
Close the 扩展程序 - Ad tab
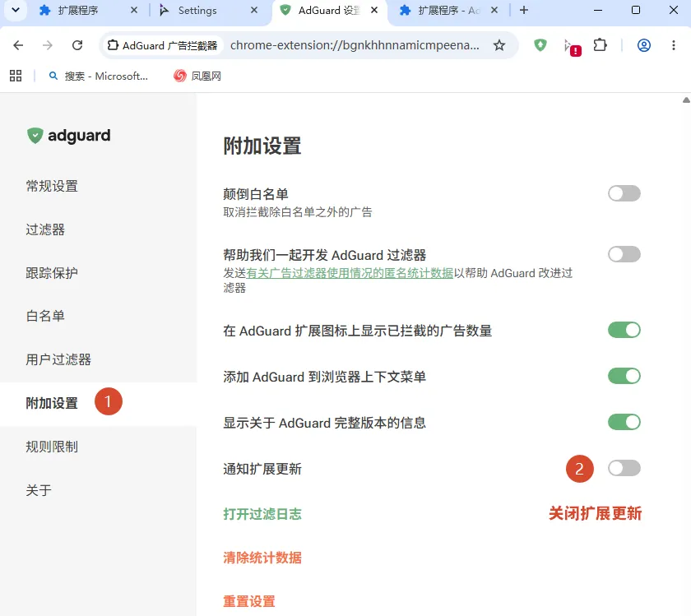tap(494, 10)
